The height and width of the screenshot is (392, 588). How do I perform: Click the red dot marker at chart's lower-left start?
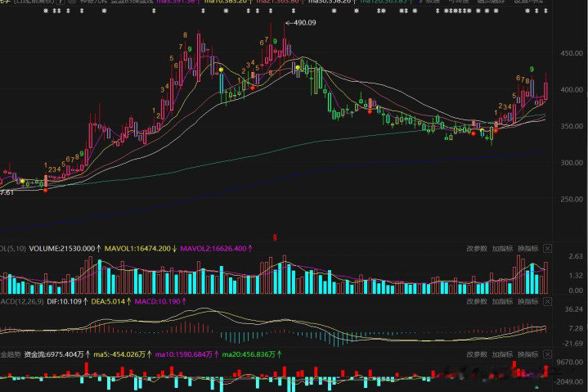point(45,190)
